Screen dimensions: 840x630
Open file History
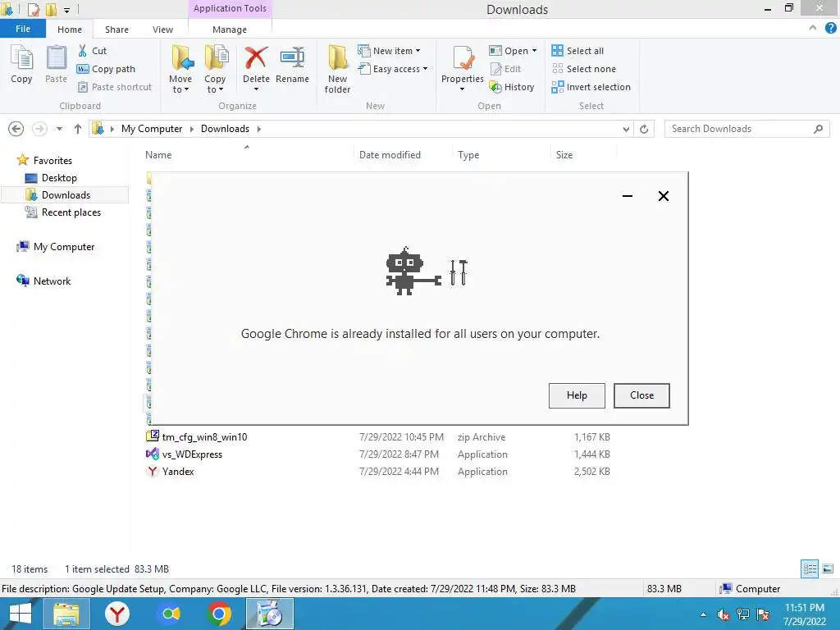pyautogui.click(x=512, y=87)
